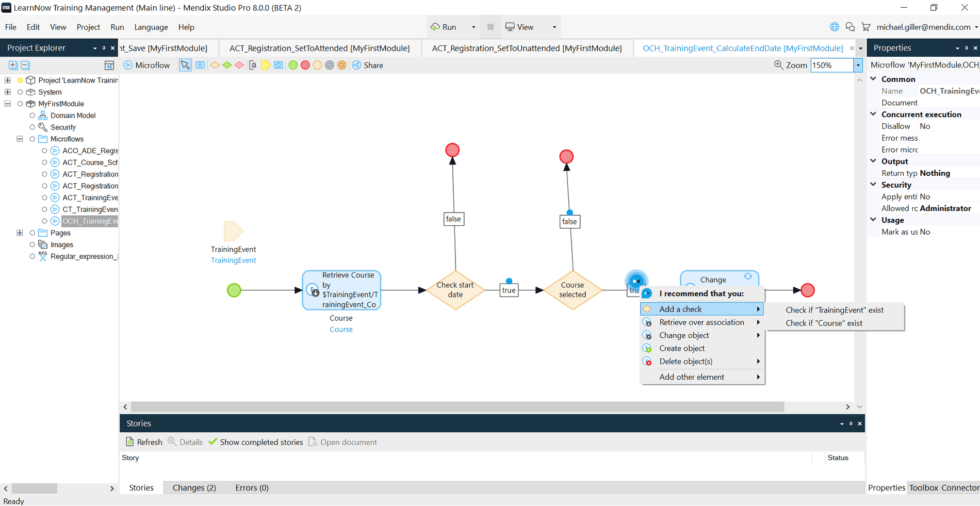Click the View button in top toolbar

click(520, 27)
